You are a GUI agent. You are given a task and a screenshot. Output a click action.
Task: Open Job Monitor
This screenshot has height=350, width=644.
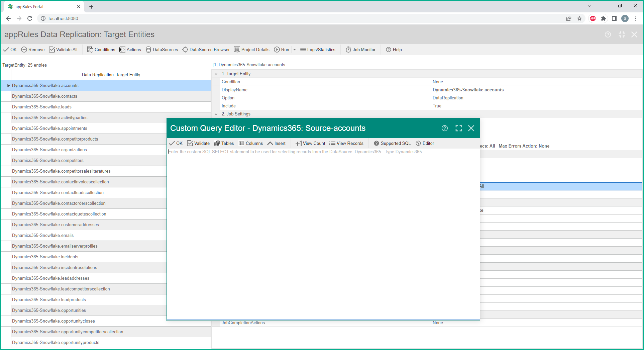pos(360,50)
